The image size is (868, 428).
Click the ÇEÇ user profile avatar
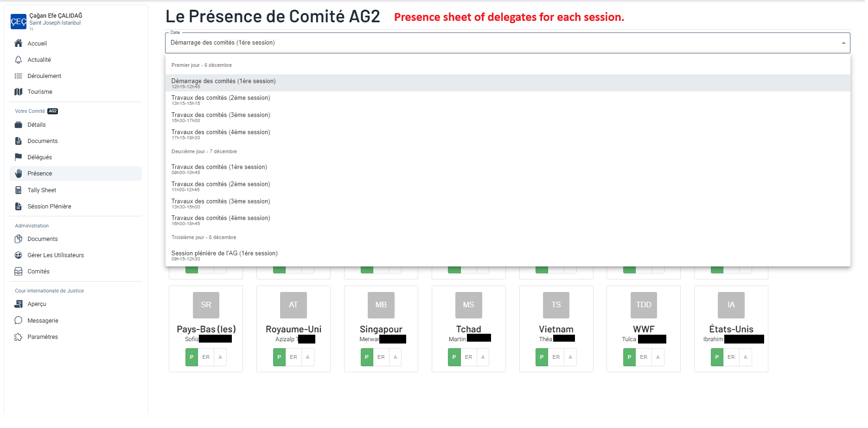tap(19, 21)
